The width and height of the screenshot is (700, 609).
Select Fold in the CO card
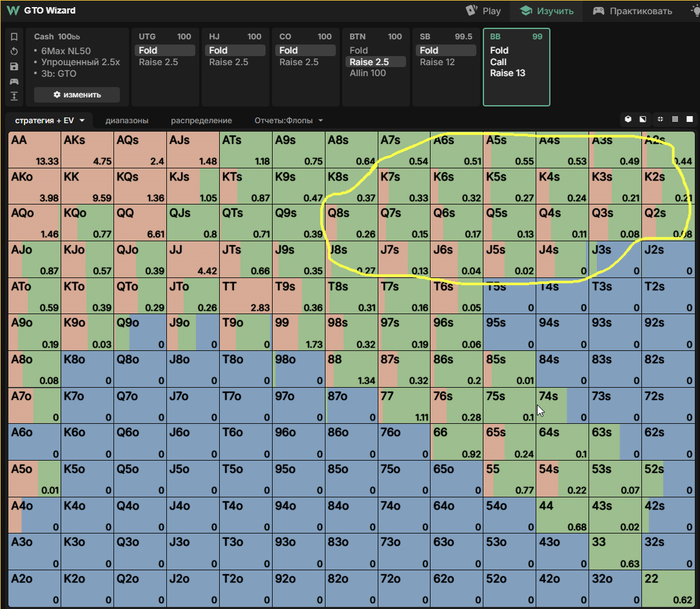(x=305, y=50)
